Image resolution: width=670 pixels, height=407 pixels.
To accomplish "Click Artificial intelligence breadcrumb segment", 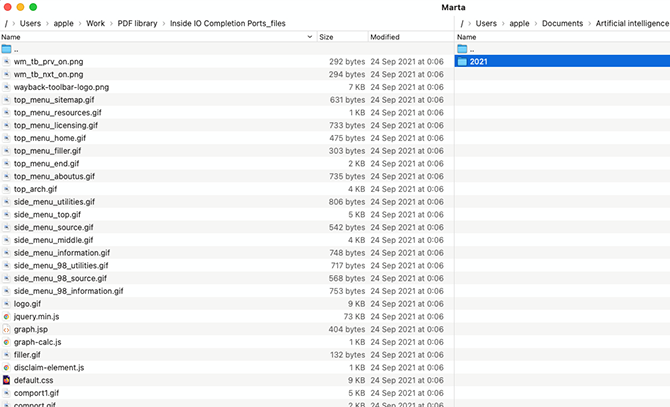I will coord(632,23).
